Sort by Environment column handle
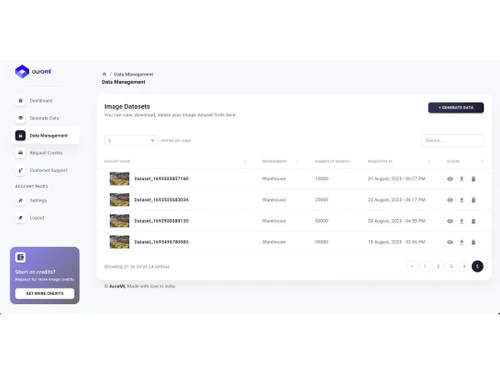This screenshot has height=375, width=500. [x=297, y=161]
